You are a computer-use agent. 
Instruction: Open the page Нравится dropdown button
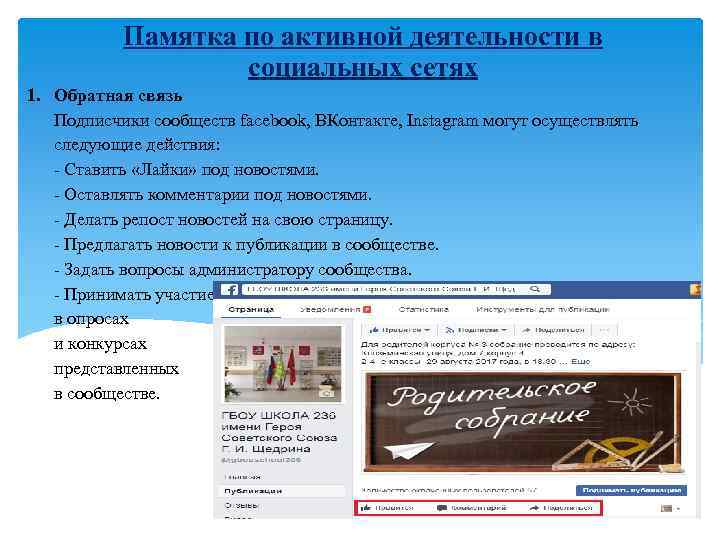[x=400, y=330]
